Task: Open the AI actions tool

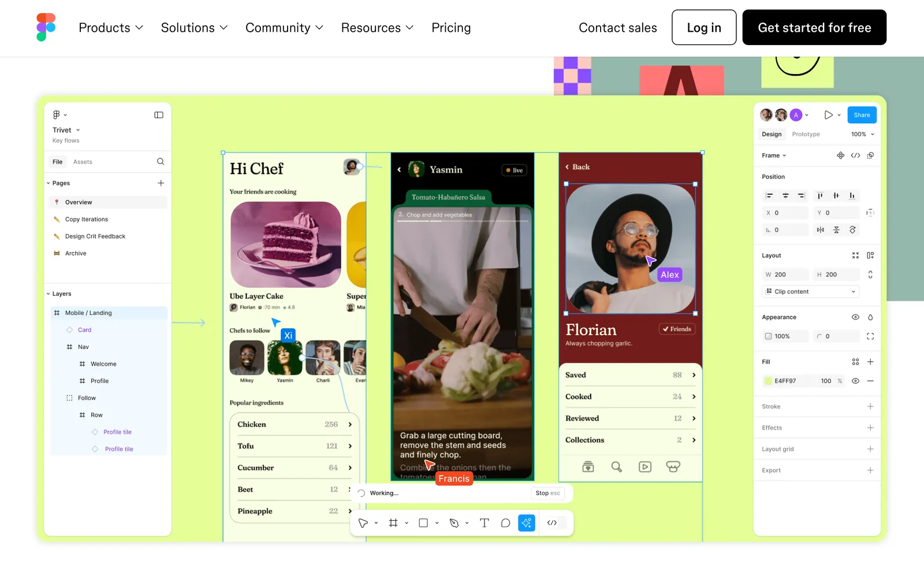Action: (x=526, y=523)
